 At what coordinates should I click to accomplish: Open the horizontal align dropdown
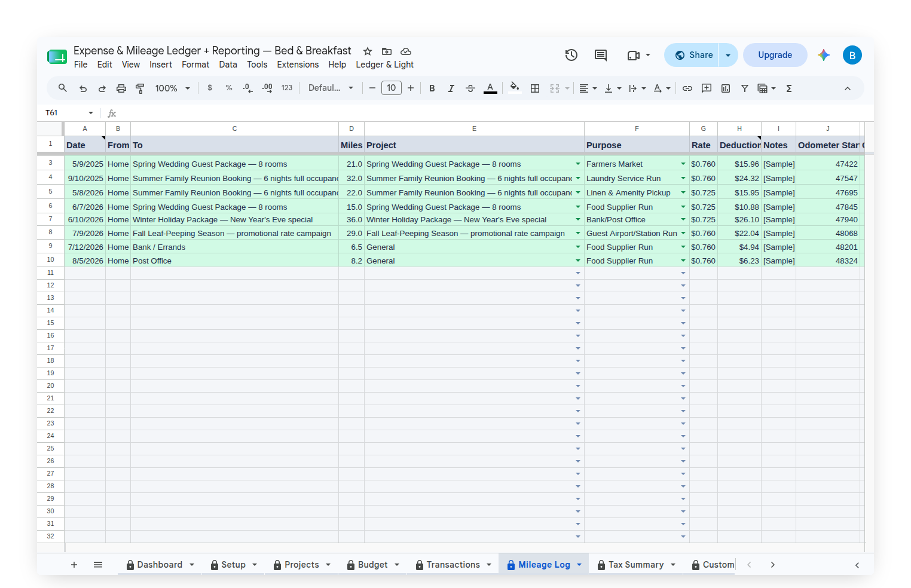tap(588, 88)
